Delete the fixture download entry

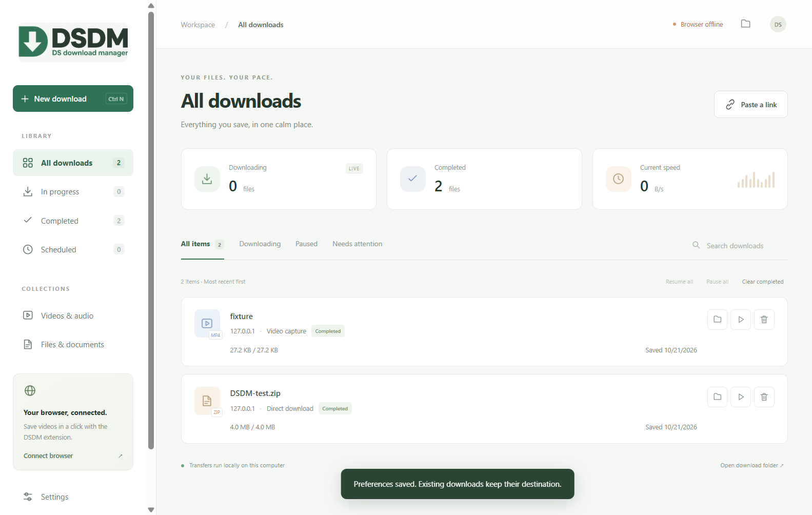pos(764,320)
